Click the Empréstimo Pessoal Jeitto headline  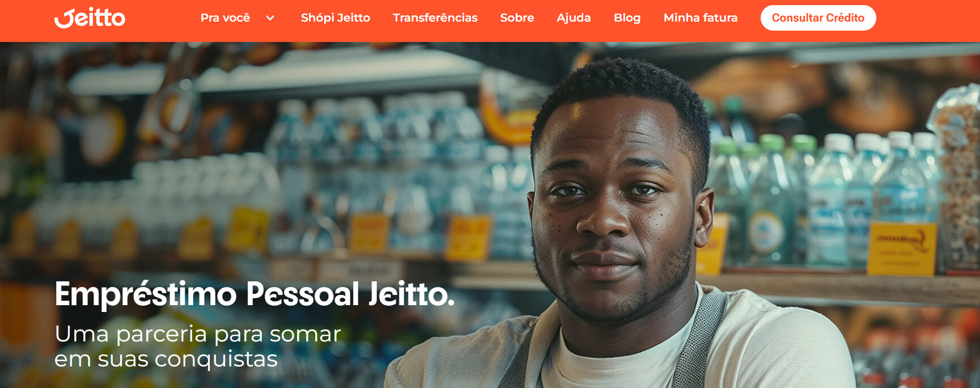click(254, 294)
